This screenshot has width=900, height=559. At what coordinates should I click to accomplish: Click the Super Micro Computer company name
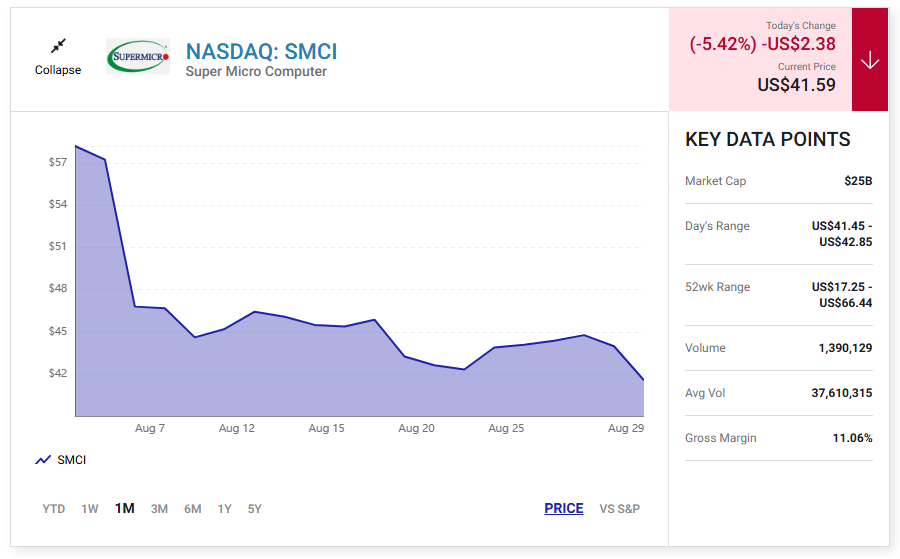click(256, 72)
